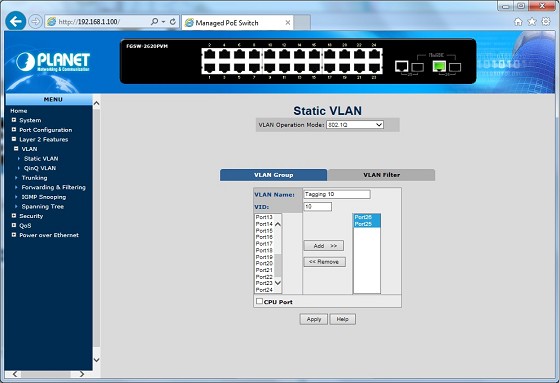Click port list scroll up arrow

pos(278,224)
